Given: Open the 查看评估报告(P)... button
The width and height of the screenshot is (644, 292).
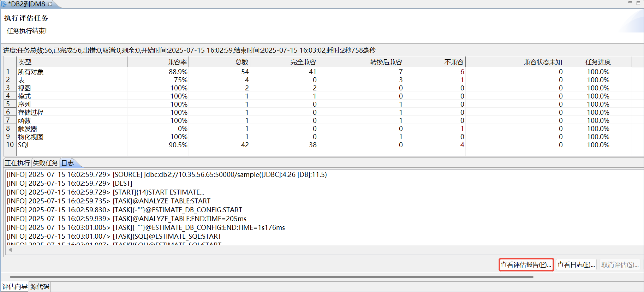Looking at the screenshot, I should 526,264.
